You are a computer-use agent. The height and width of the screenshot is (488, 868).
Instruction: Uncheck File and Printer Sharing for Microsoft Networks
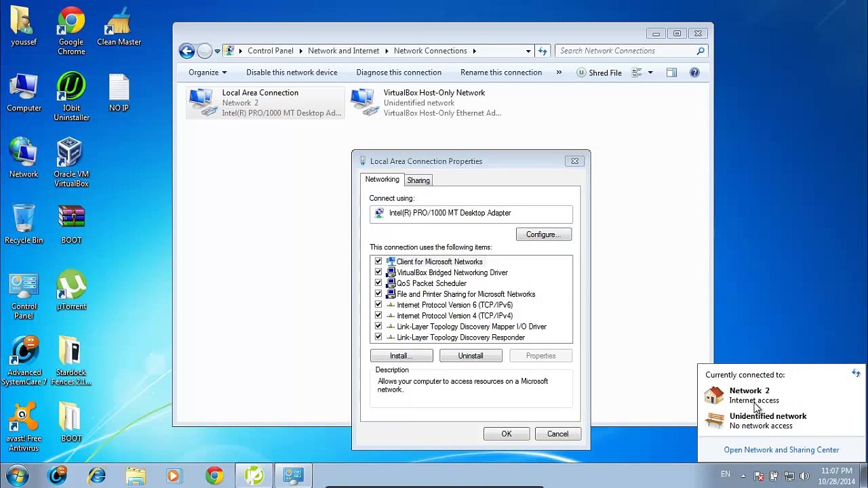378,294
